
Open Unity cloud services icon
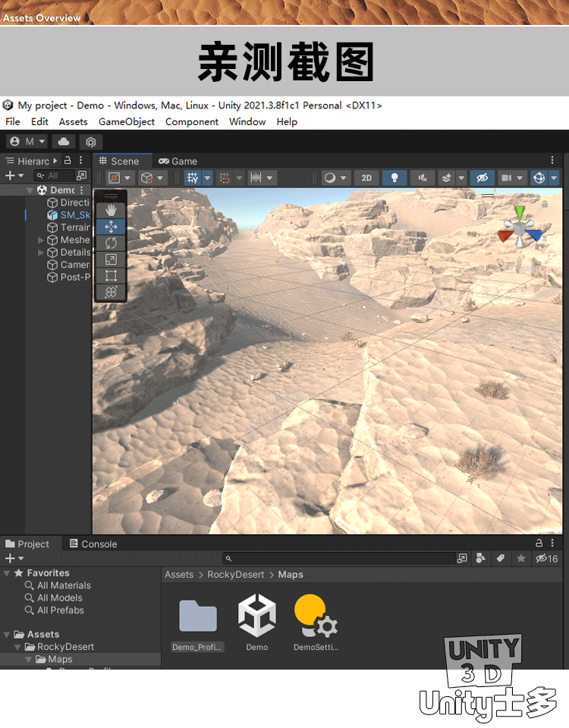tap(63, 142)
